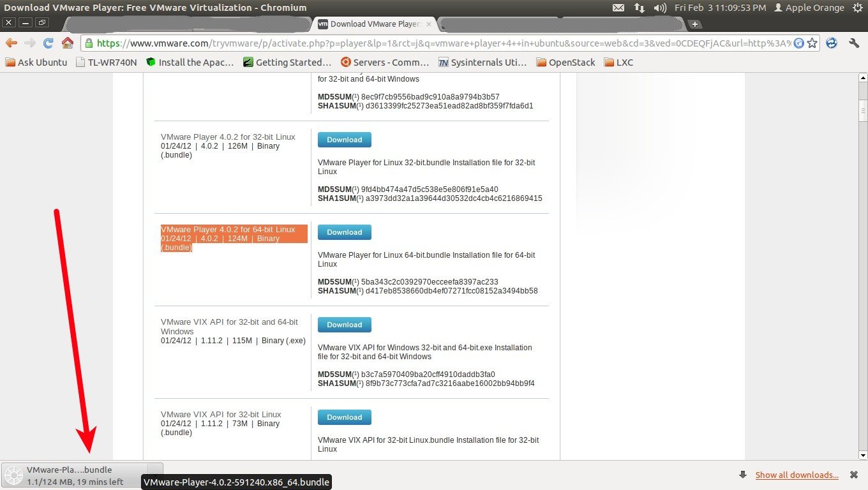Image resolution: width=868 pixels, height=490 pixels.
Task: Click the green padlock HTTPS icon
Action: 89,43
